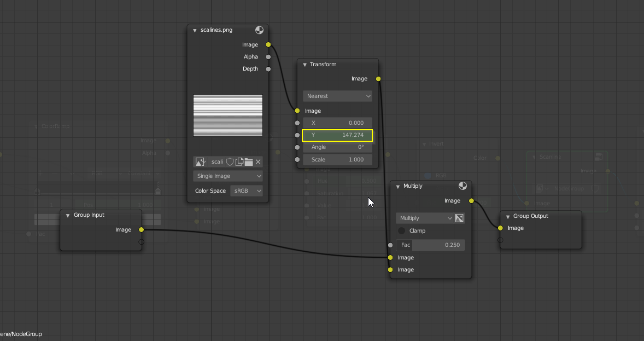Click scanlines image preview thumbnail
Image resolution: width=644 pixels, height=341 pixels.
[x=228, y=115]
